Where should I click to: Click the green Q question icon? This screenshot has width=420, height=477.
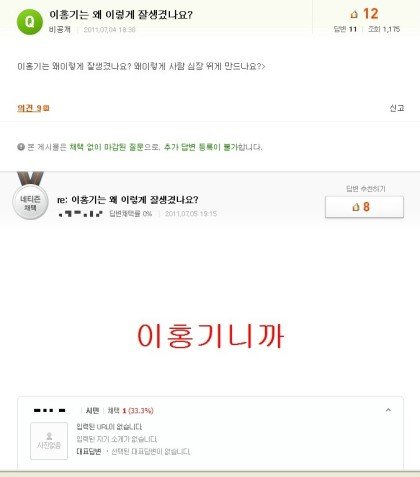(30, 22)
